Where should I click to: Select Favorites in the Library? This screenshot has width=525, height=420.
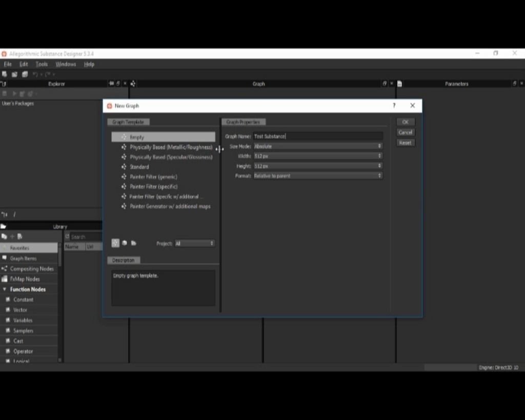(x=29, y=248)
